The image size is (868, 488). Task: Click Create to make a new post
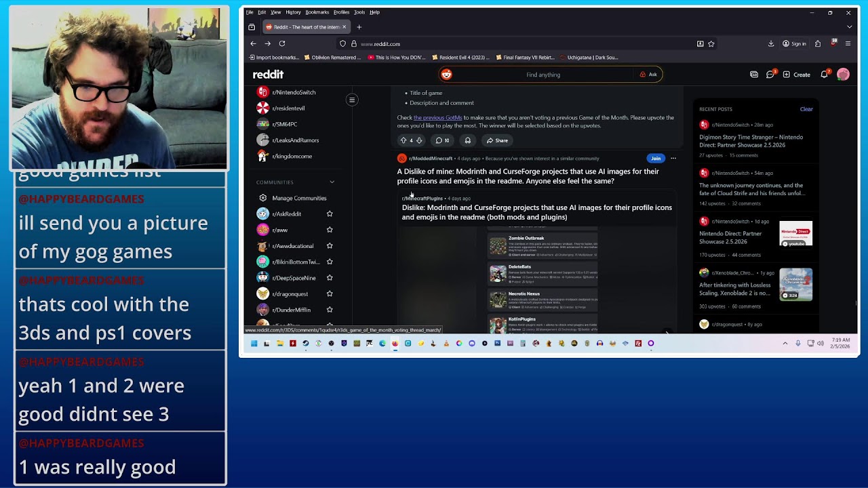797,75
